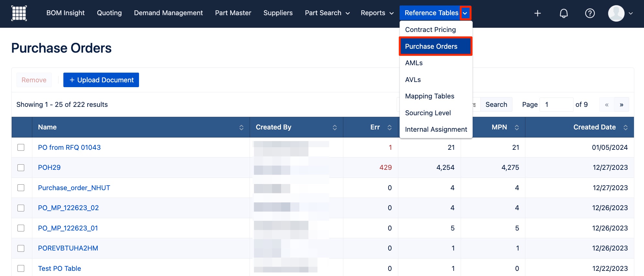This screenshot has height=276, width=644.
Task: Check the POH29 row checkbox
Action: [21, 168]
